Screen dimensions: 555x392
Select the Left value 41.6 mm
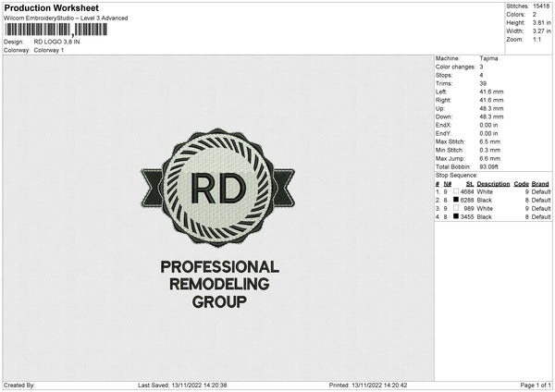tap(491, 92)
